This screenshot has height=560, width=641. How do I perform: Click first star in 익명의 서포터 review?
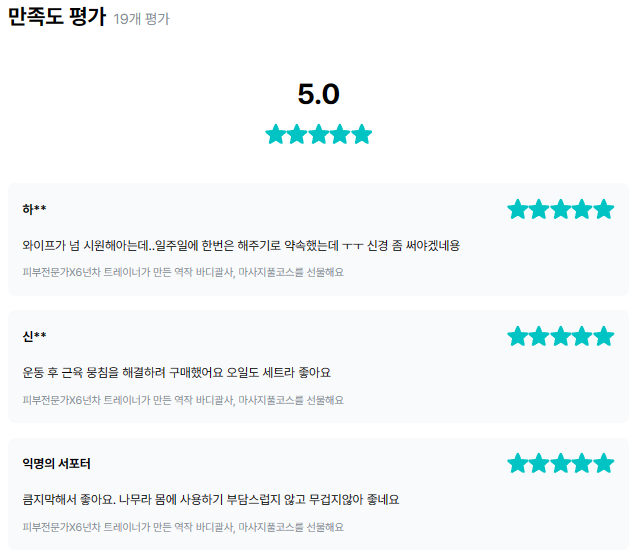click(x=518, y=463)
